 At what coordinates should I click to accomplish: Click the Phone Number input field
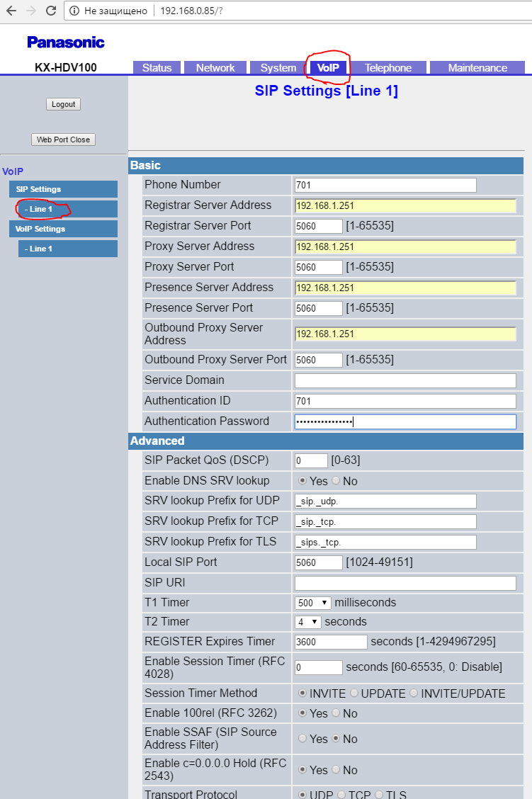[385, 186]
